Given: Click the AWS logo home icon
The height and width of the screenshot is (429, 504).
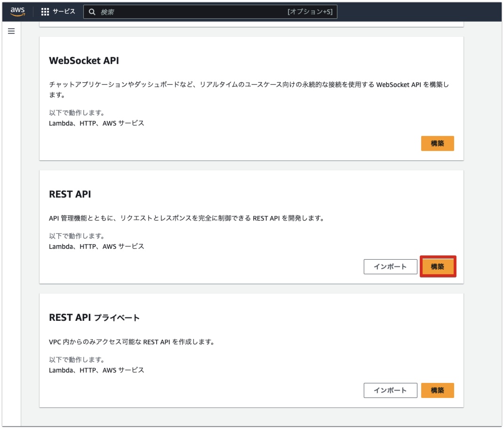Looking at the screenshot, I should pos(17,12).
